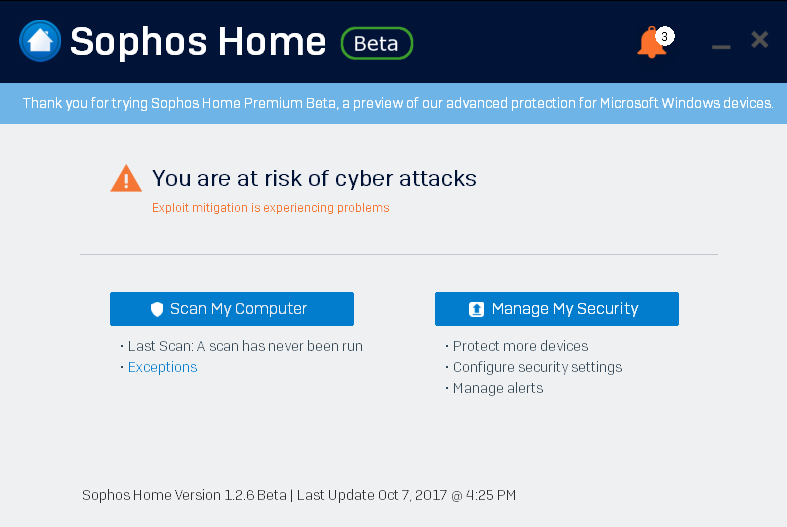Click the Last Scan status line
Screen dimensions: 787x527
tap(245, 346)
